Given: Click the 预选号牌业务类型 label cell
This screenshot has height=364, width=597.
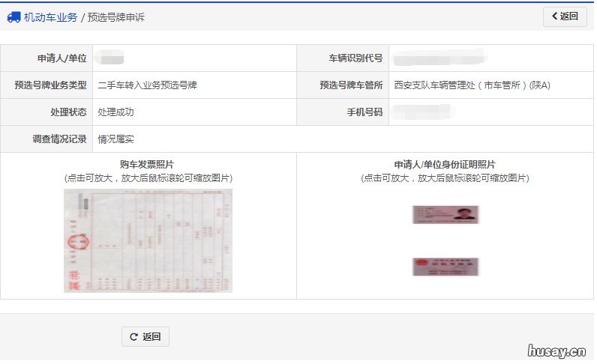Looking at the screenshot, I should click(x=50, y=85).
